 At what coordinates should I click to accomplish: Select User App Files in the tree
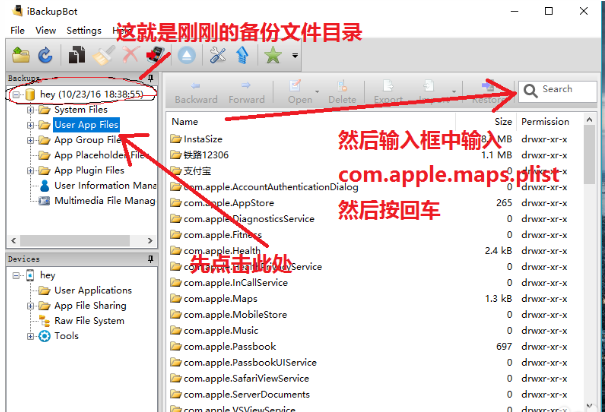click(x=86, y=125)
